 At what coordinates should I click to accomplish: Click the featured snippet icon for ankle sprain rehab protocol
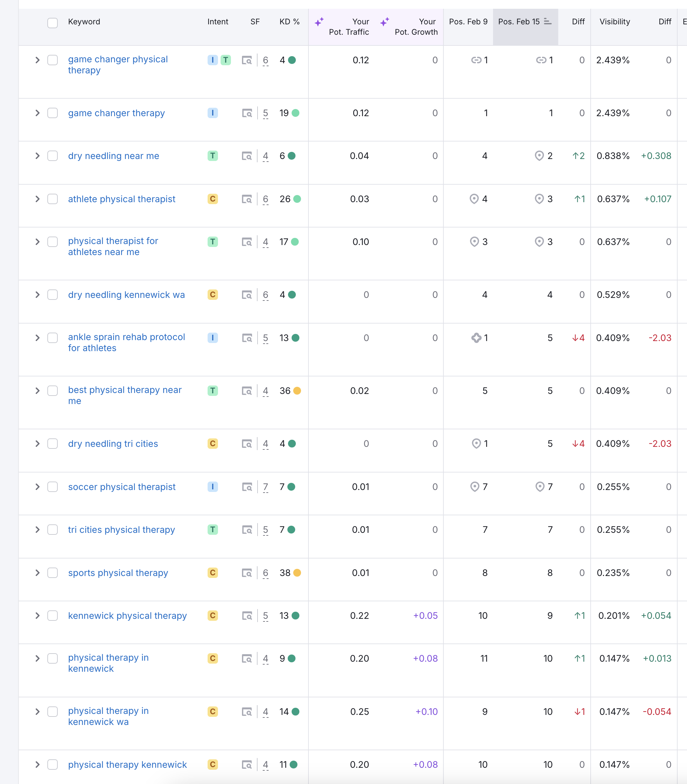tap(476, 338)
